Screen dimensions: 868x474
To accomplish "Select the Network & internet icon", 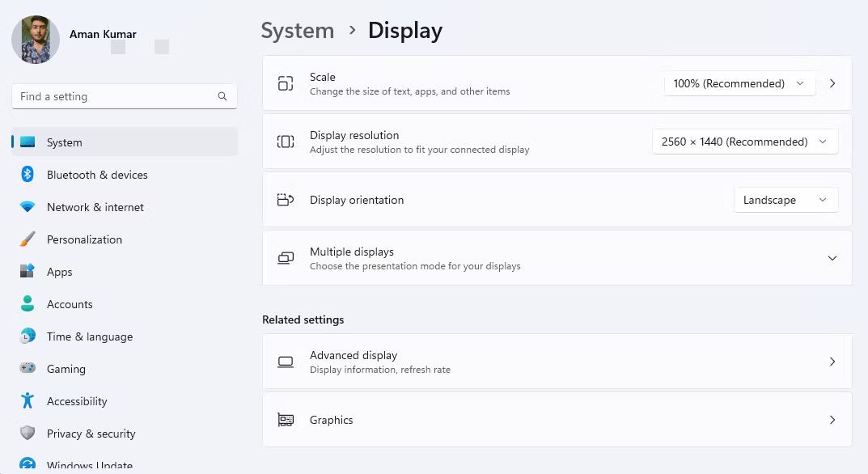I will [x=27, y=207].
